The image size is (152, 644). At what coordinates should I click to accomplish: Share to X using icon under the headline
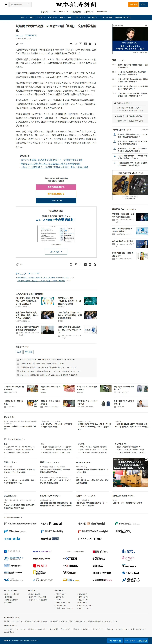85,44
